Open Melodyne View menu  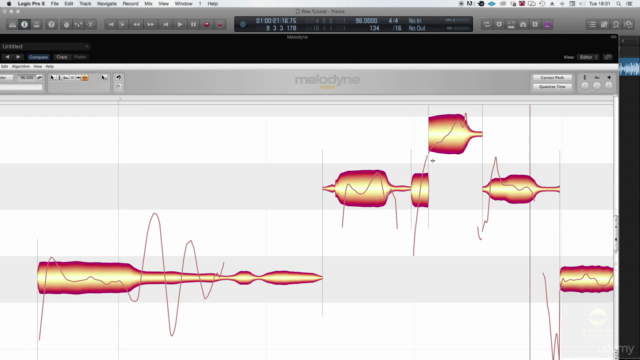(38, 67)
